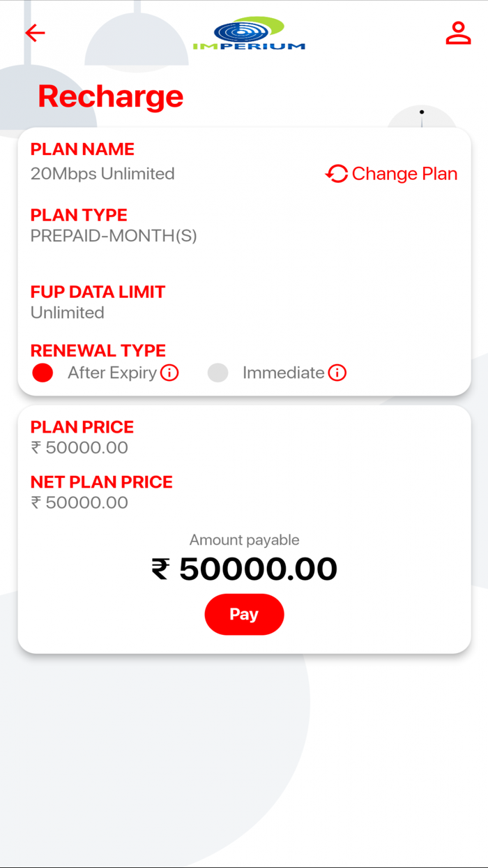This screenshot has height=868, width=488.
Task: Click the PLAN TYPE section label
Action: click(x=78, y=216)
